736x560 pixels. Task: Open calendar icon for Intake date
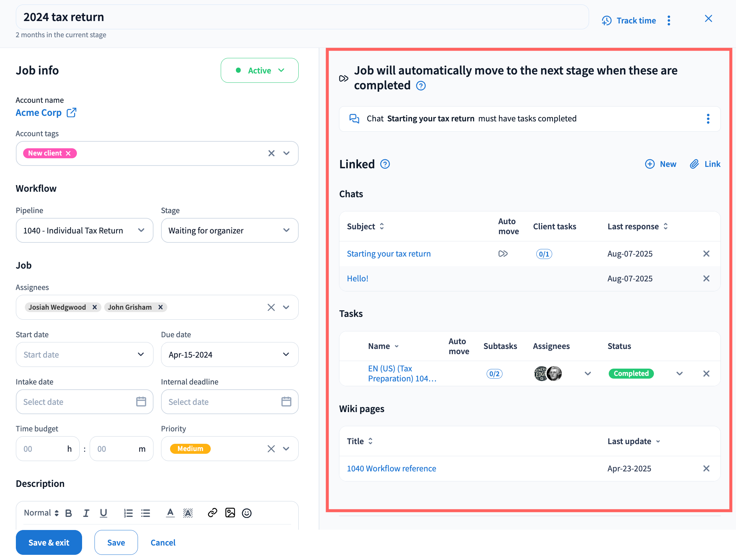click(x=141, y=402)
